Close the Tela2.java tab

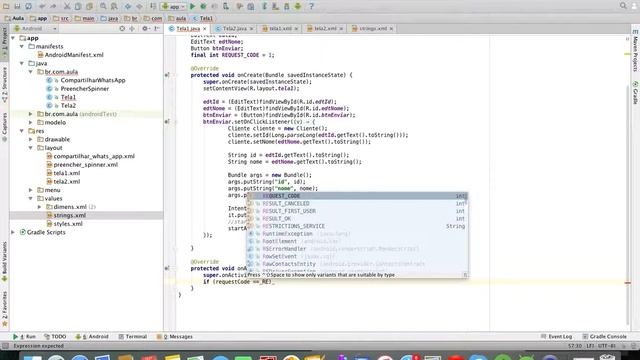pyautogui.click(x=251, y=29)
